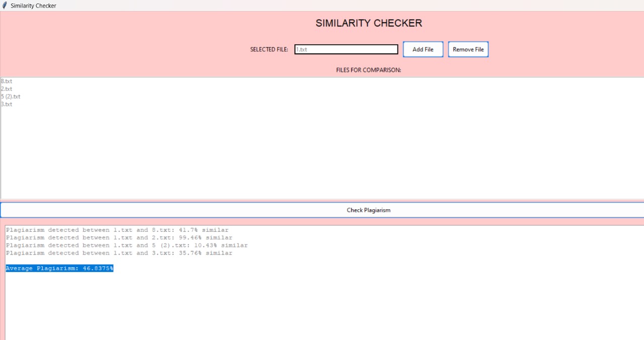Click the Remove File button

pos(468,49)
